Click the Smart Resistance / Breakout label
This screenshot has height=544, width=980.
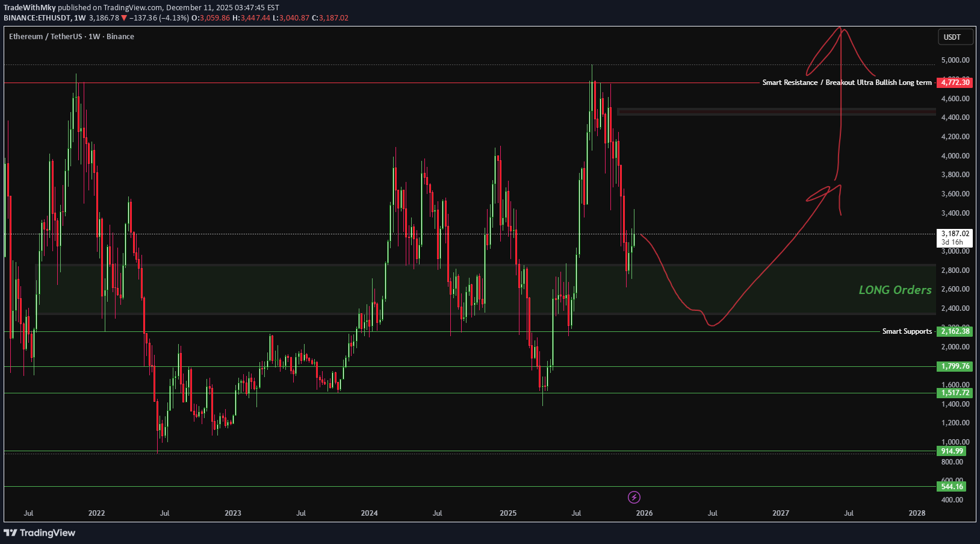(846, 83)
